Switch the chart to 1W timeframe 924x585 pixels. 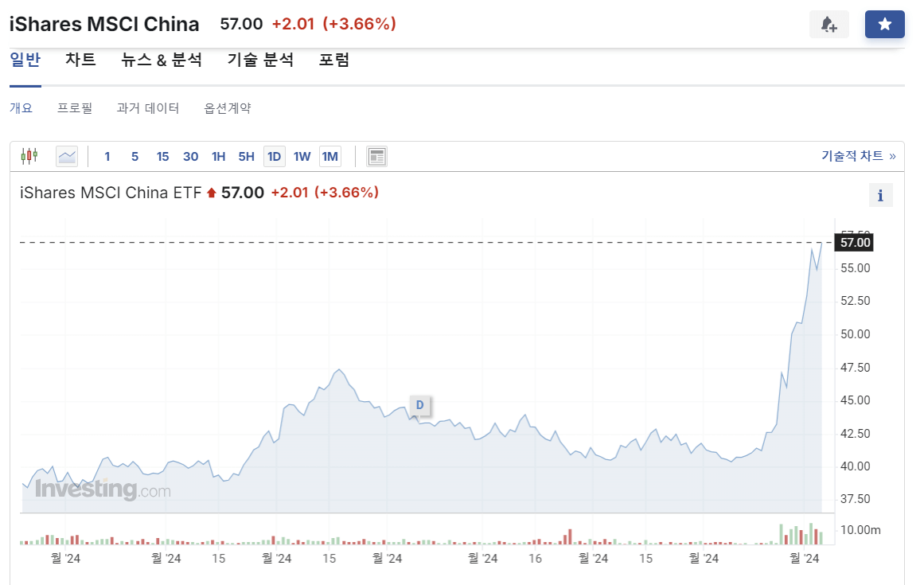point(302,156)
